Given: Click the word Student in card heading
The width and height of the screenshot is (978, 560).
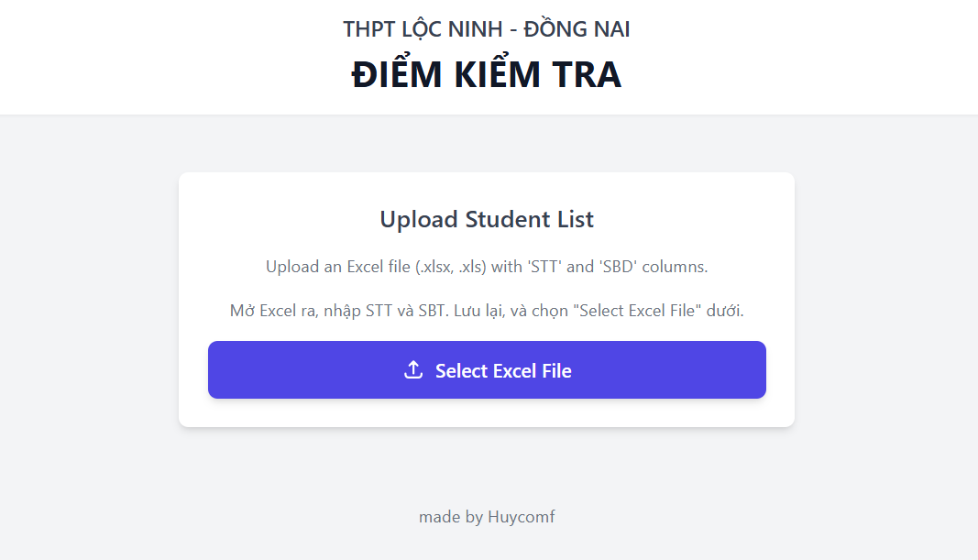Looking at the screenshot, I should click(x=502, y=220).
